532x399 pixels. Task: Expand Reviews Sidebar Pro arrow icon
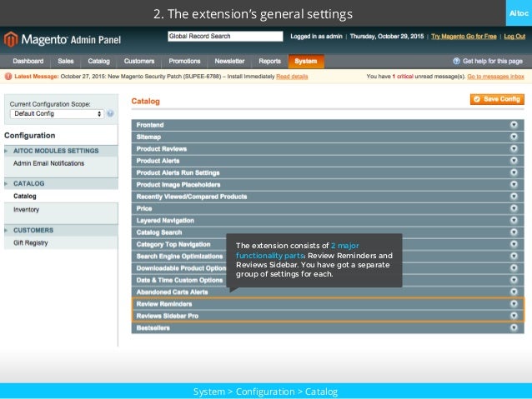[514, 316]
